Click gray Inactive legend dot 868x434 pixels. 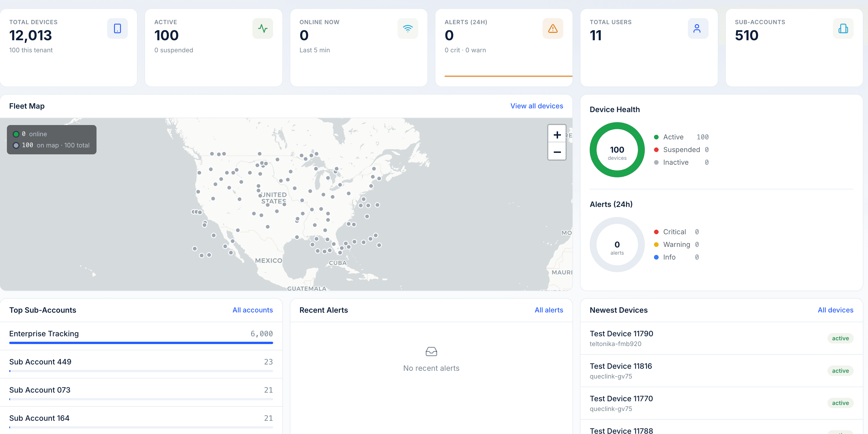[x=656, y=163]
